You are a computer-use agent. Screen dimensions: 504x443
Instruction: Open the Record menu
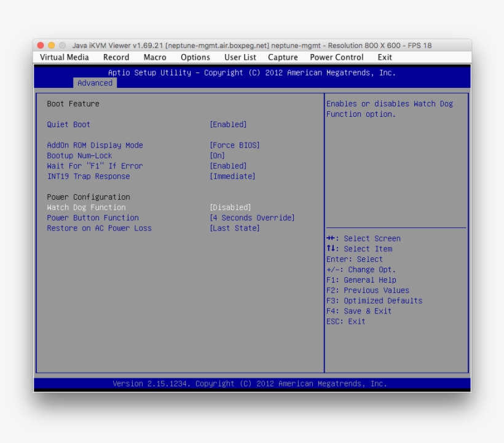coord(116,57)
